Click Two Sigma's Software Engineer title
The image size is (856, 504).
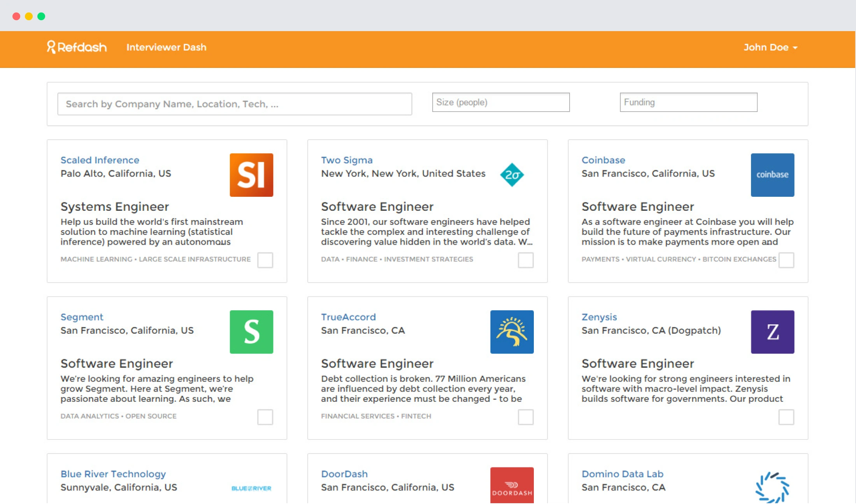[377, 206]
